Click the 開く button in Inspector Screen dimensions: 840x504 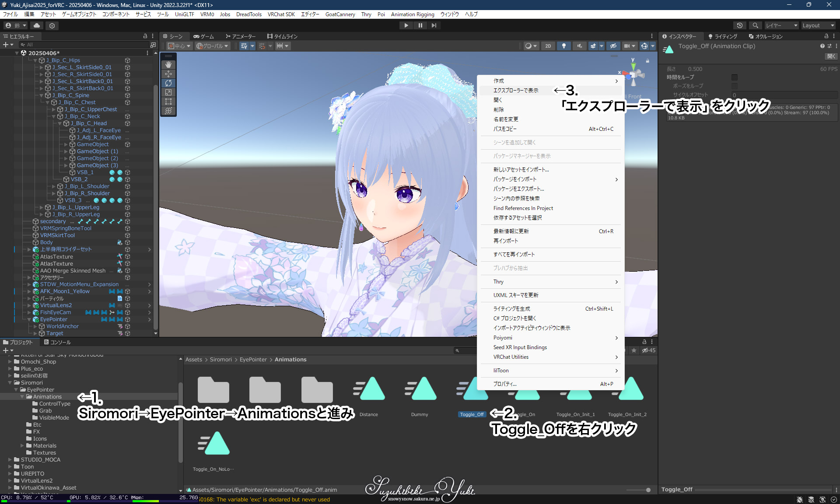(831, 56)
